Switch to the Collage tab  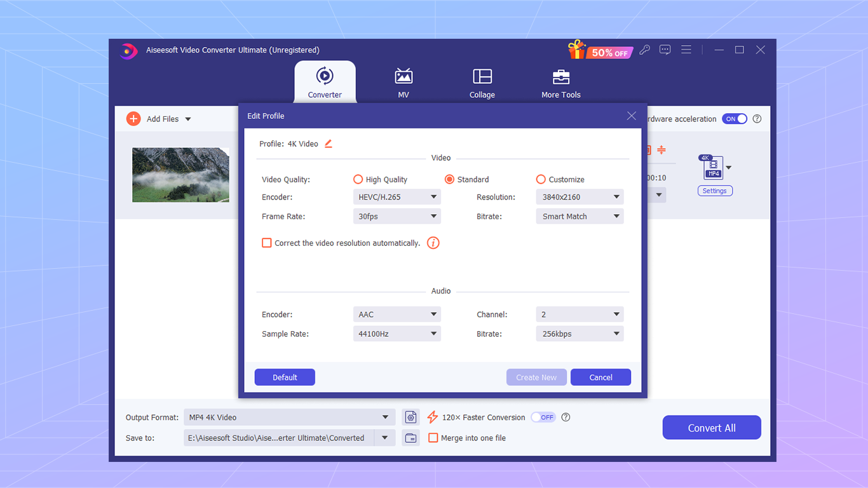click(482, 81)
